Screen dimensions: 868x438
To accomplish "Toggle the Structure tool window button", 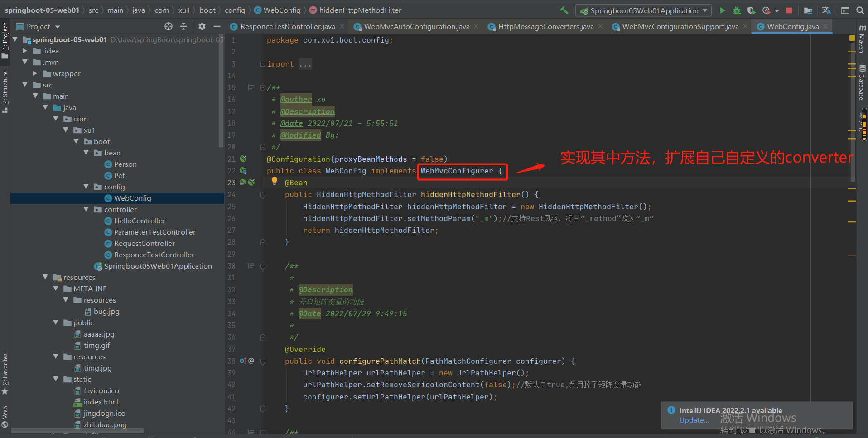I will click(x=5, y=92).
